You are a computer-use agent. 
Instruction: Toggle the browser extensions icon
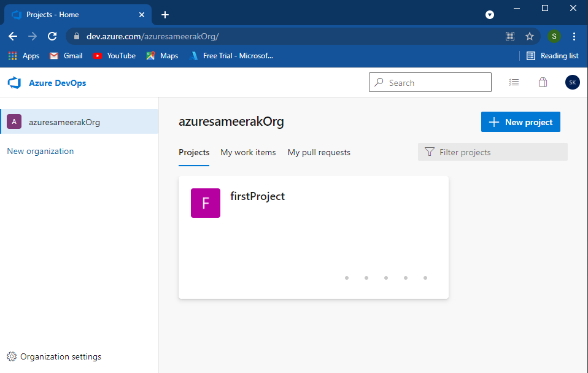[x=509, y=36]
